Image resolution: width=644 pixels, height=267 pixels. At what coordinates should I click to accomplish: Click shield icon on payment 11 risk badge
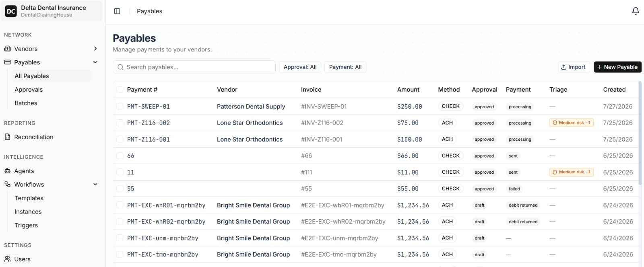click(555, 172)
